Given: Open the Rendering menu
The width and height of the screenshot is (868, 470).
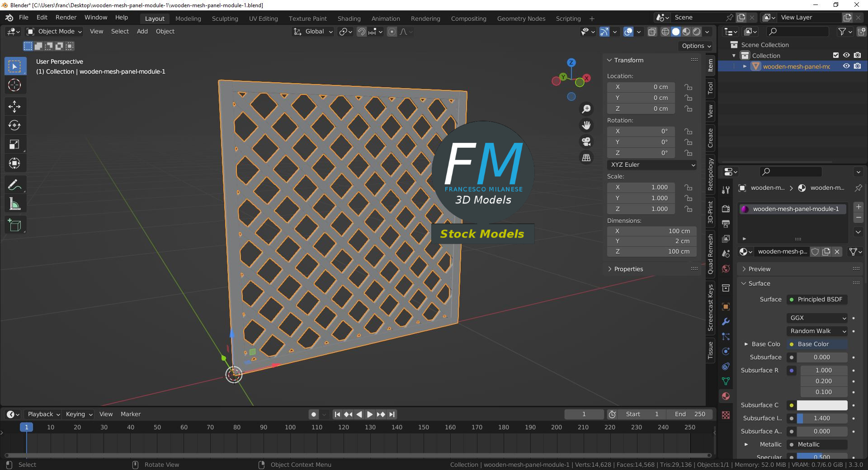Looking at the screenshot, I should tap(425, 19).
